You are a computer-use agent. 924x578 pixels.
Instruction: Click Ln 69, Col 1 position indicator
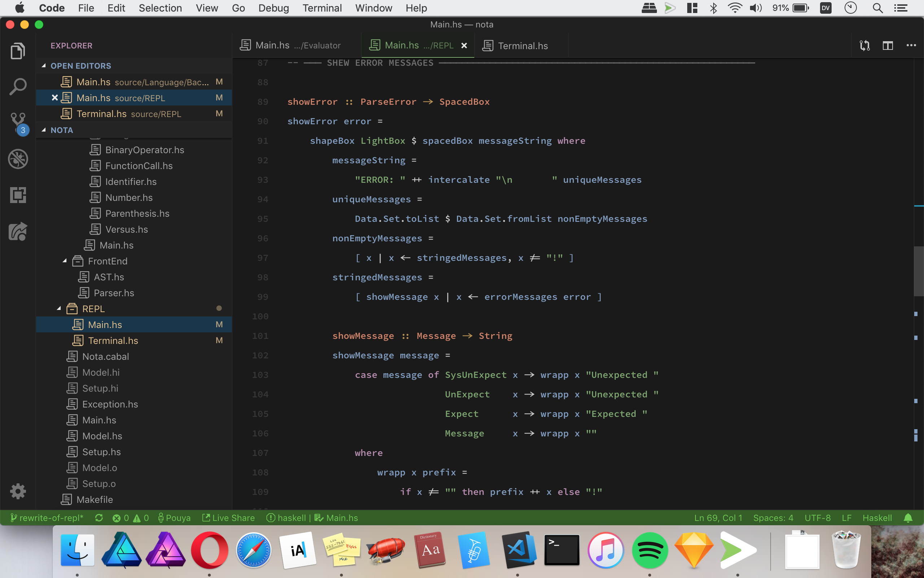[x=718, y=518]
